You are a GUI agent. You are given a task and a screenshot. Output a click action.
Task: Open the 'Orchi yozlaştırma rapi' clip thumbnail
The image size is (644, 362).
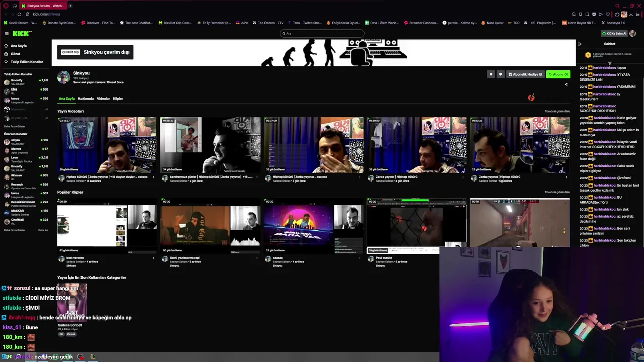[x=210, y=226]
